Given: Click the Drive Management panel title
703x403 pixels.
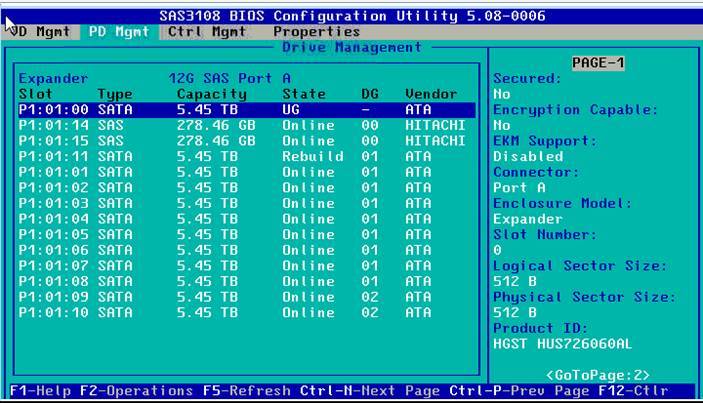Looking at the screenshot, I should pos(352,48).
